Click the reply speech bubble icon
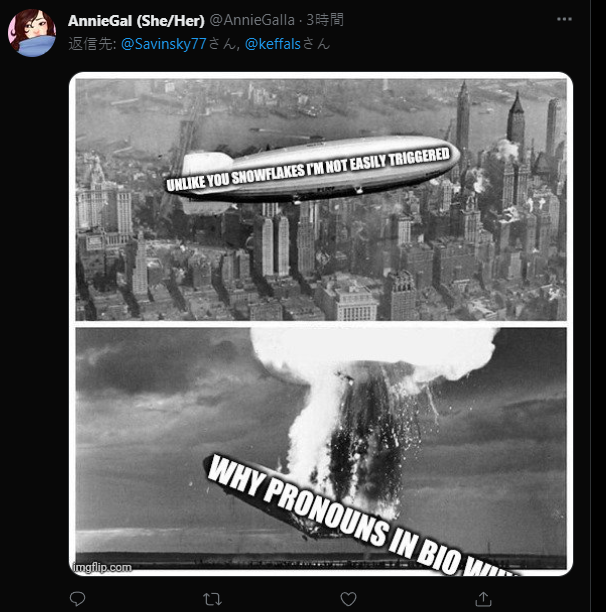 77,598
